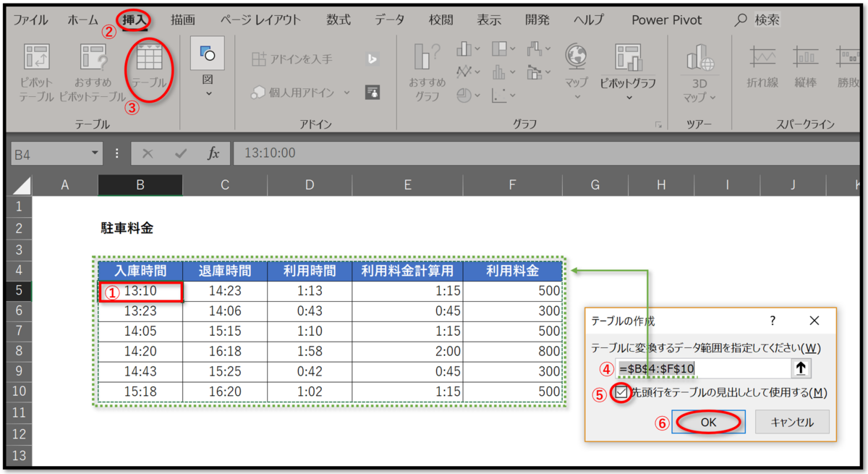This screenshot has width=868, height=474.
Task: Open the ファイル tab
Action: click(30, 20)
